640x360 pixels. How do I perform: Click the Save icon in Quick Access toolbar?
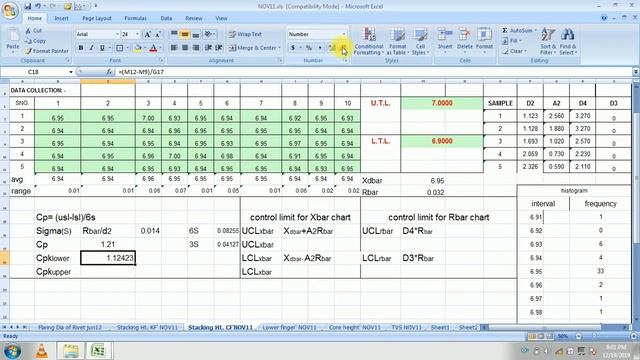pos(27,6)
